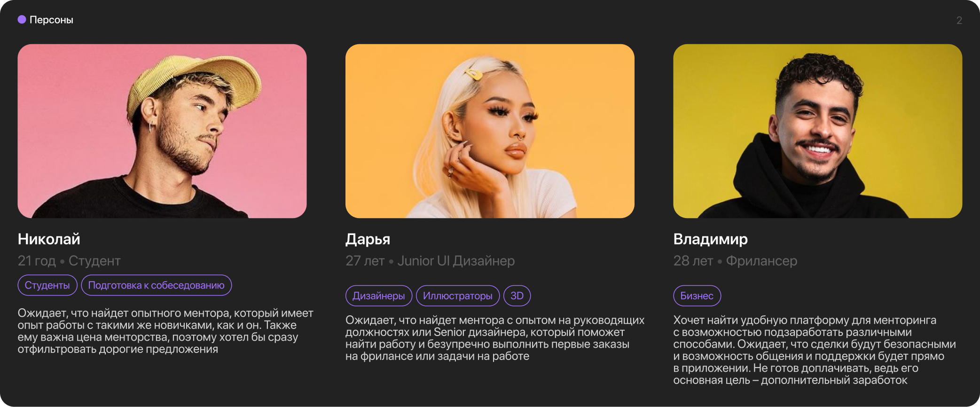
Task: Click Владимир's description paragraph
Action: 815,350
